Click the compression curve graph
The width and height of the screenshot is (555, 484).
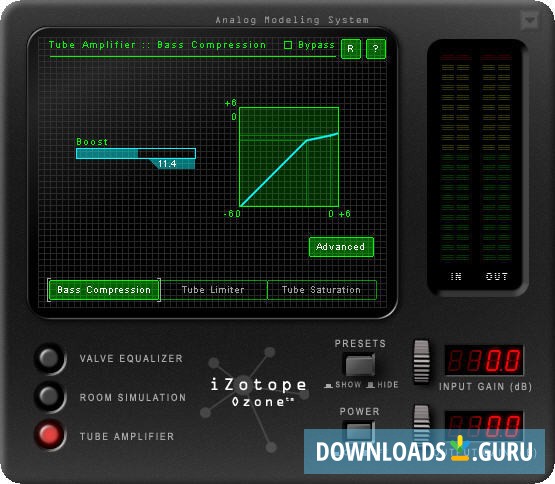pos(289,156)
